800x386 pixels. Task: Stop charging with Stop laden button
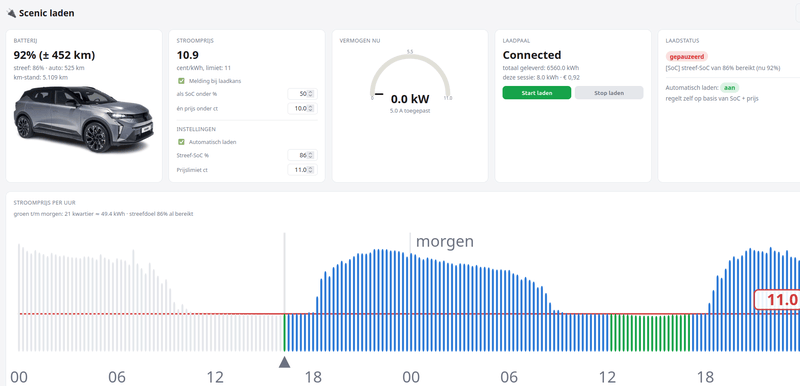tap(609, 93)
